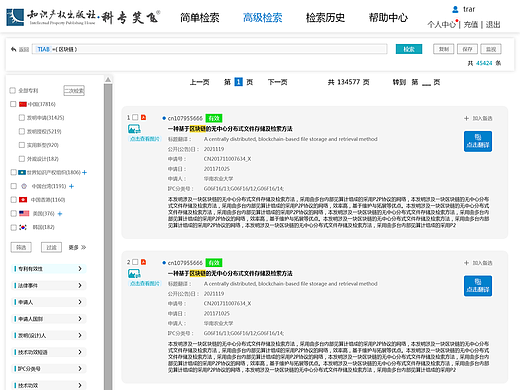Tick the 实用新型 checkbox
Image resolution: width=520 pixels, height=390 pixels.
click(x=22, y=145)
